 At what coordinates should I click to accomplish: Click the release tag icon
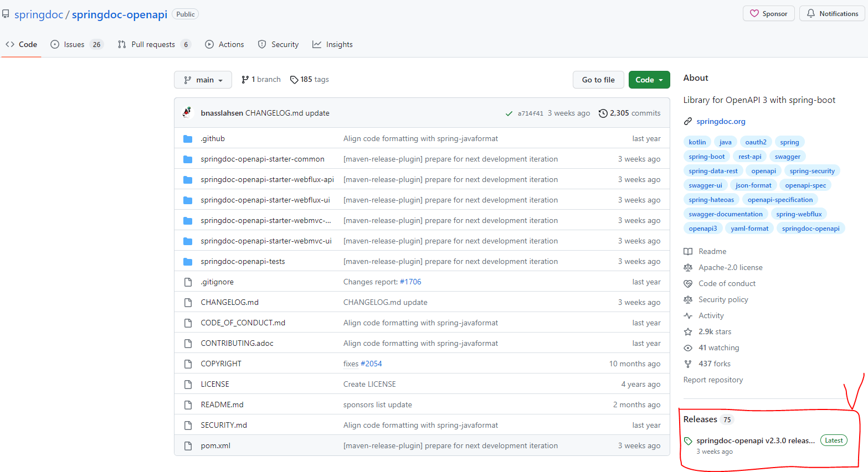(688, 441)
